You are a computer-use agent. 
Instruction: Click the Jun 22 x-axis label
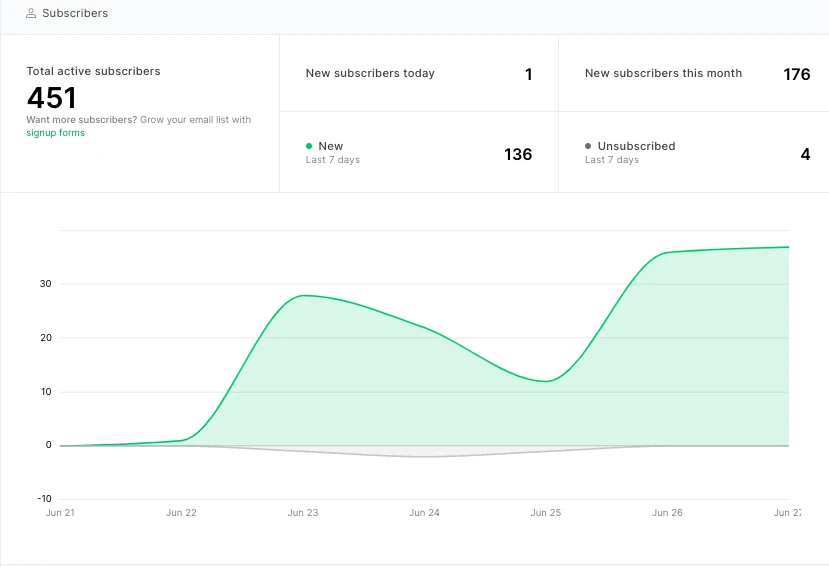tap(181, 513)
